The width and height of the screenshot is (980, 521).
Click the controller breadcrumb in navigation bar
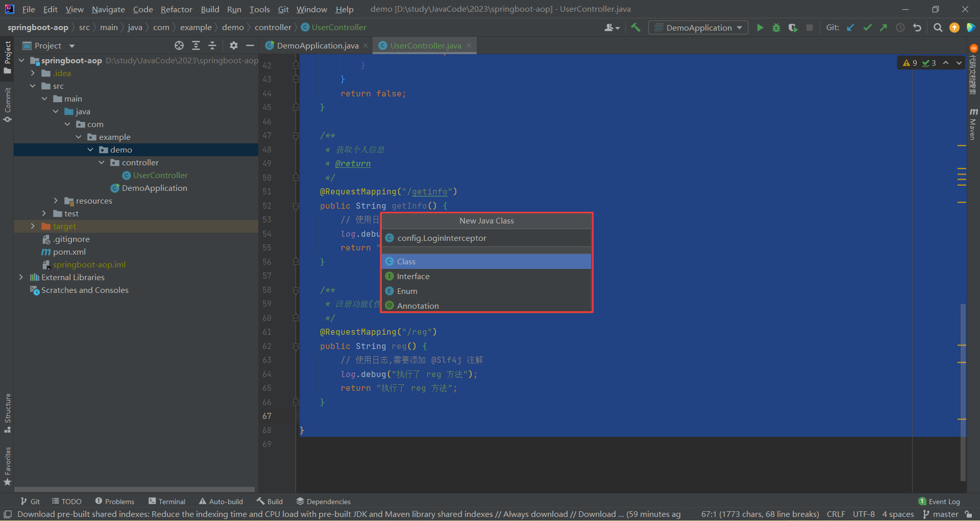[x=273, y=28]
